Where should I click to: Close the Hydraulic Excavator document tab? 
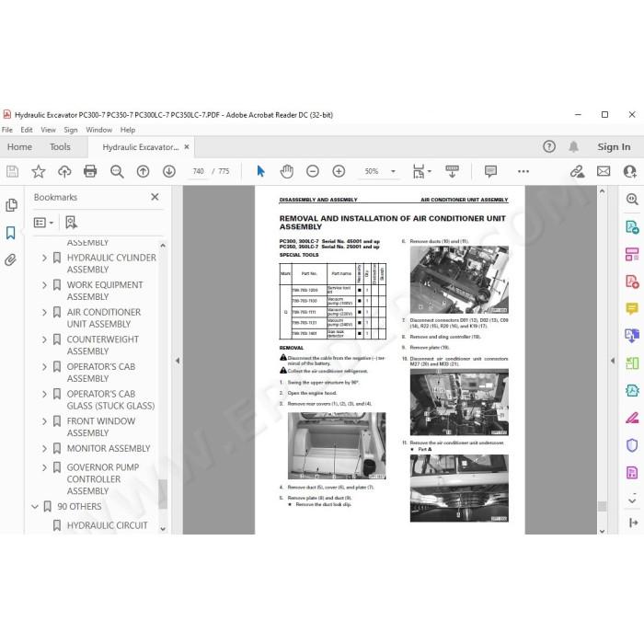click(187, 146)
